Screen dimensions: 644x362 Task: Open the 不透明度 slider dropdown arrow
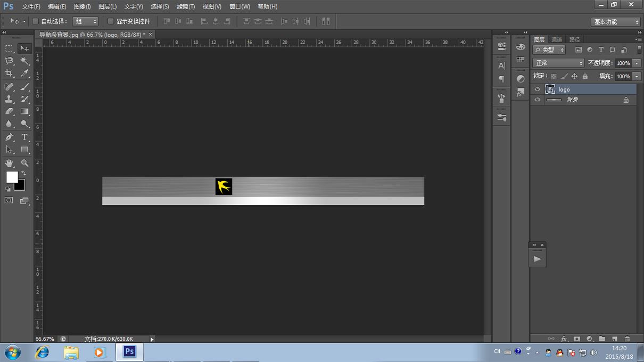(637, 63)
